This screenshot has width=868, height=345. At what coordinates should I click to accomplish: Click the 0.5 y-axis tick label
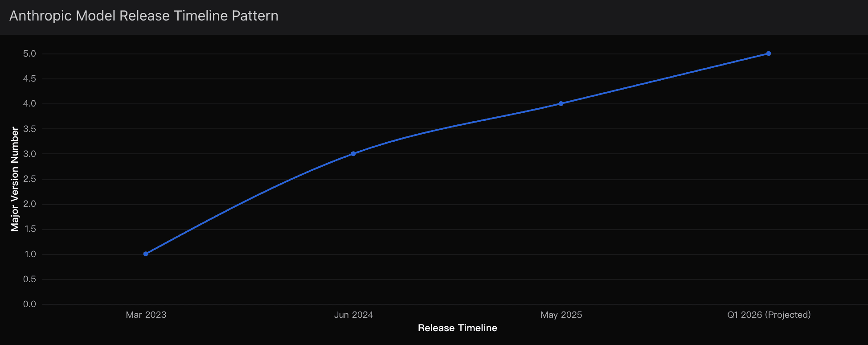[x=29, y=279]
